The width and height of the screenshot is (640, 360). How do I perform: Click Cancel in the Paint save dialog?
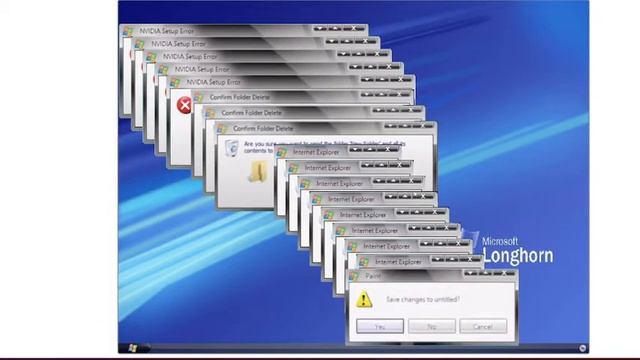483,326
